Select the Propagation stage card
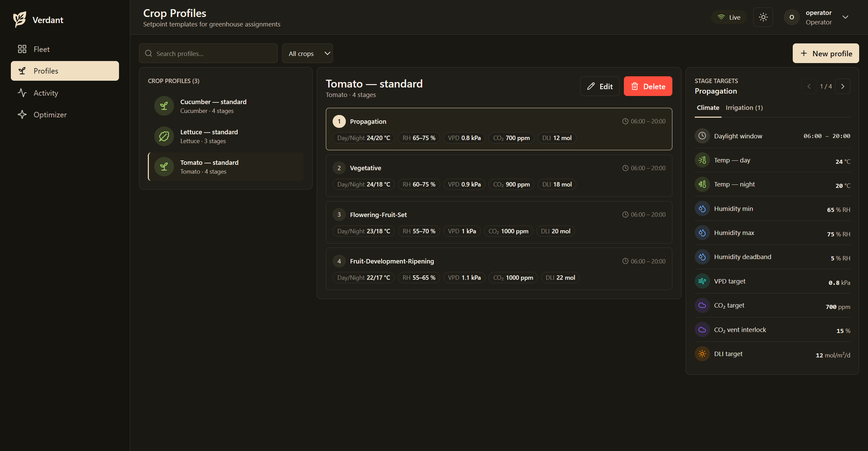The height and width of the screenshot is (451, 868). (499, 129)
